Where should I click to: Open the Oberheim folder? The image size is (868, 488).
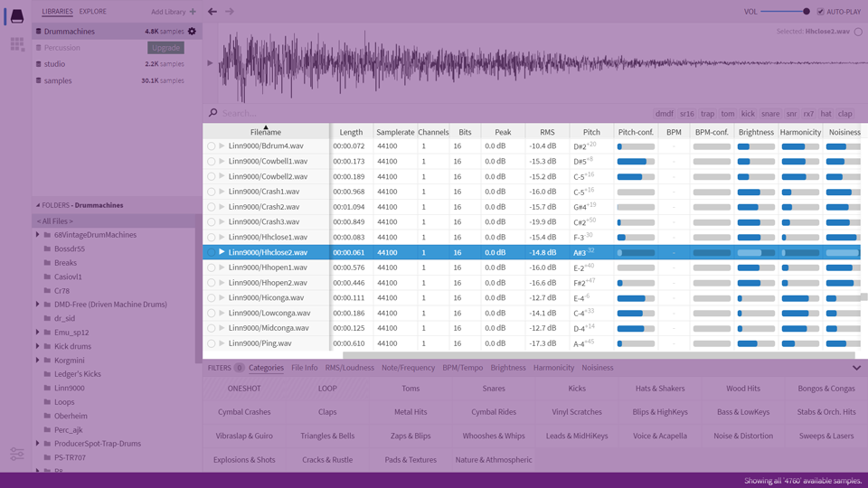click(71, 416)
